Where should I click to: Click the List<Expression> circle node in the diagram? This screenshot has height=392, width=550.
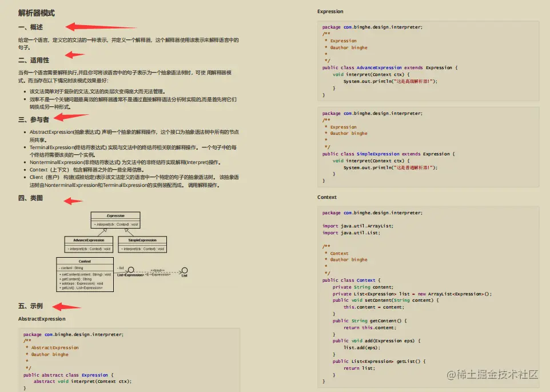click(131, 270)
